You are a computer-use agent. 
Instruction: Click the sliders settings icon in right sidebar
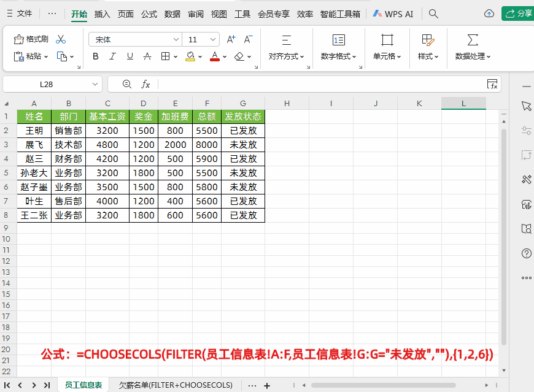click(x=526, y=130)
